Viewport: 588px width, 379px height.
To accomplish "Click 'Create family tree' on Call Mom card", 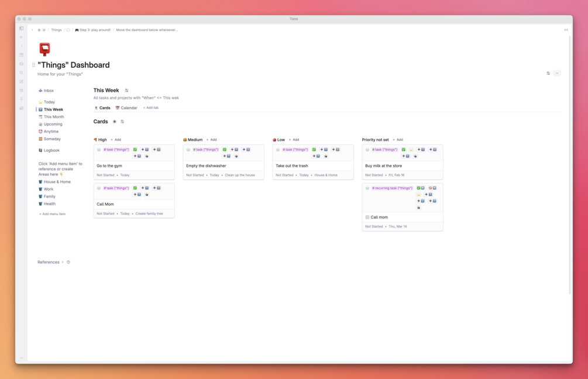I will tap(149, 213).
